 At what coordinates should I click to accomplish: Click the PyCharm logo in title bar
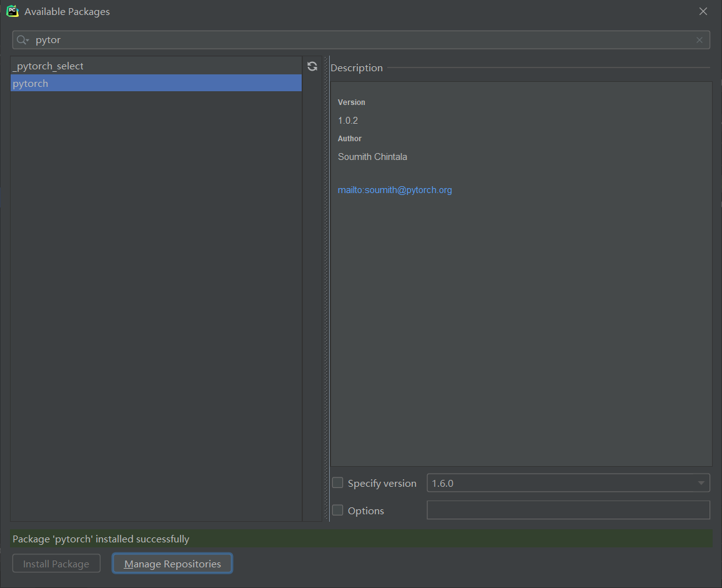[x=12, y=11]
